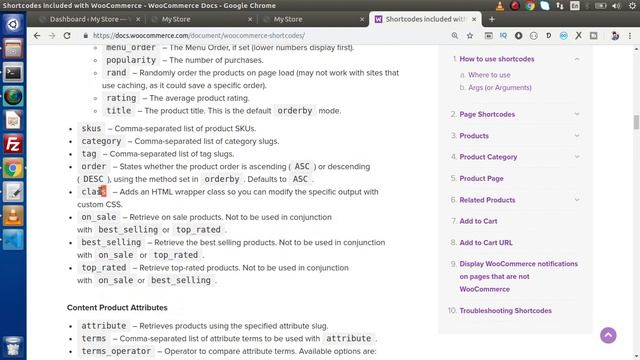Click the address bar URL field
The height and width of the screenshot is (360, 640).
coord(261,36)
